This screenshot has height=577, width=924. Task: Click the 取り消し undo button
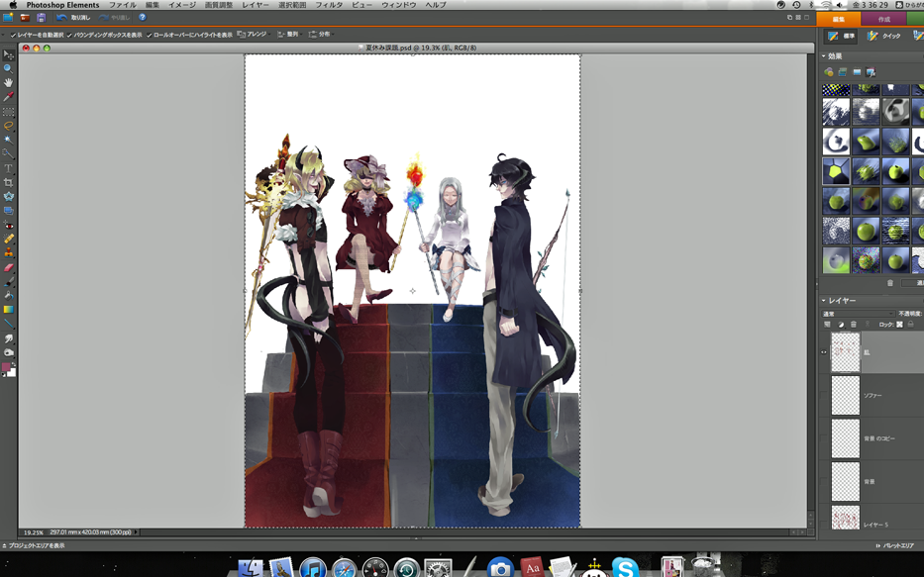tap(73, 18)
